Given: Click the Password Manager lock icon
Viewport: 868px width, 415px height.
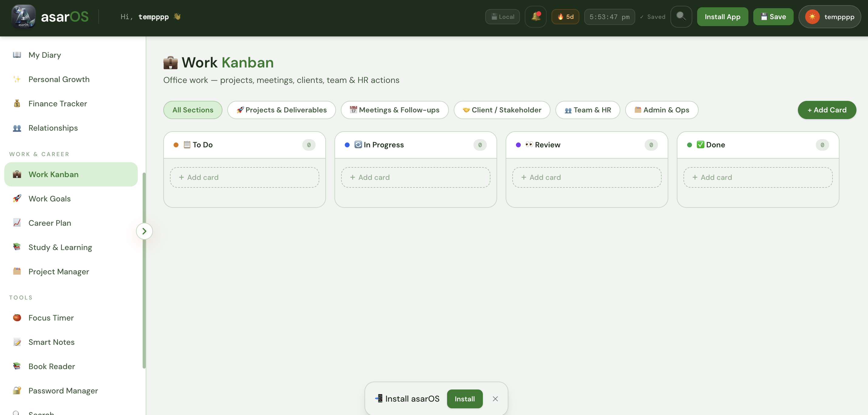Looking at the screenshot, I should (x=17, y=391).
